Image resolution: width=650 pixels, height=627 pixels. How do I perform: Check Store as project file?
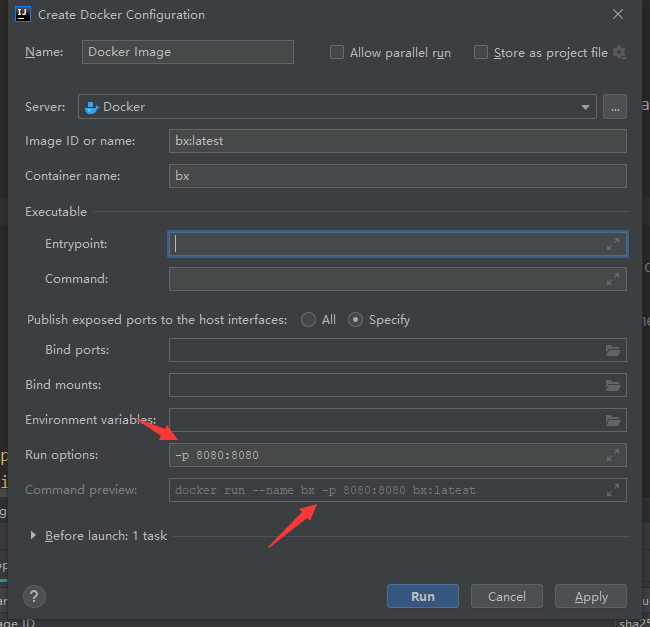(481, 52)
